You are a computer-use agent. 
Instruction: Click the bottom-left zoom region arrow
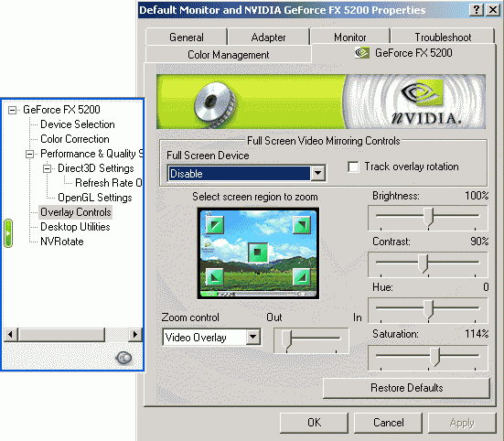pyautogui.click(x=214, y=276)
